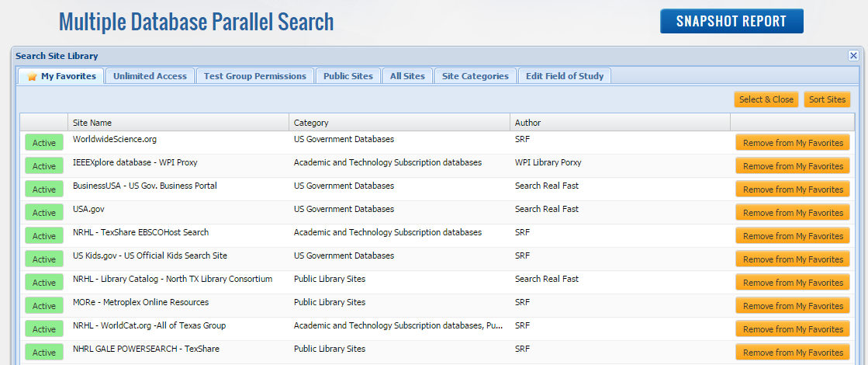Select MORe - Metroplex Online Resources name
Viewport: 868px width, 365px height.
pyautogui.click(x=140, y=302)
